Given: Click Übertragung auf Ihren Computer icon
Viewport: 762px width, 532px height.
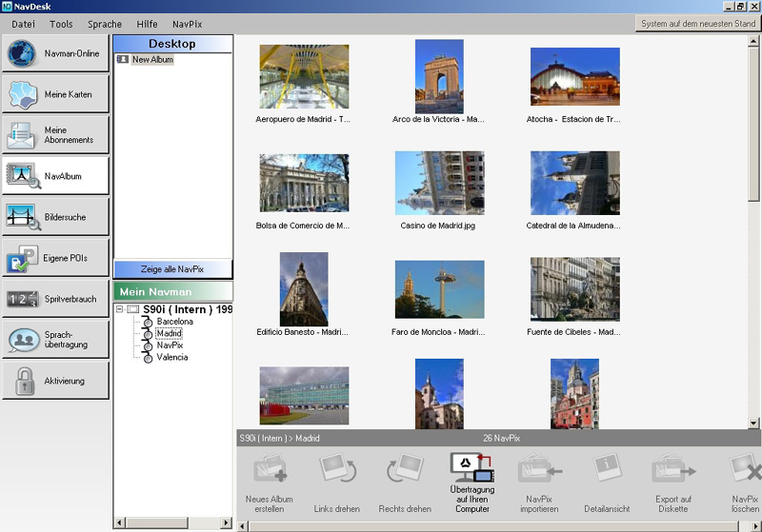Looking at the screenshot, I should click(472, 468).
